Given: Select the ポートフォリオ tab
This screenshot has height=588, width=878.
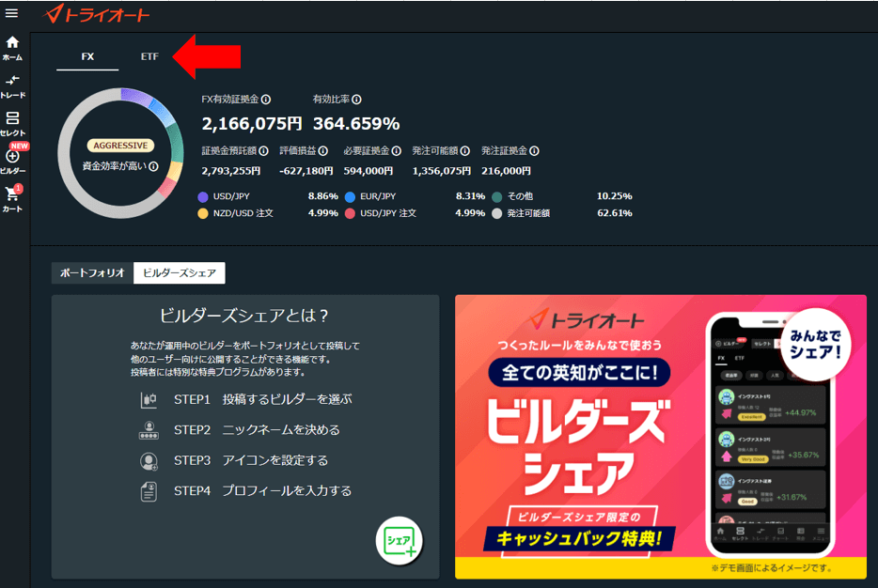Looking at the screenshot, I should point(92,273).
